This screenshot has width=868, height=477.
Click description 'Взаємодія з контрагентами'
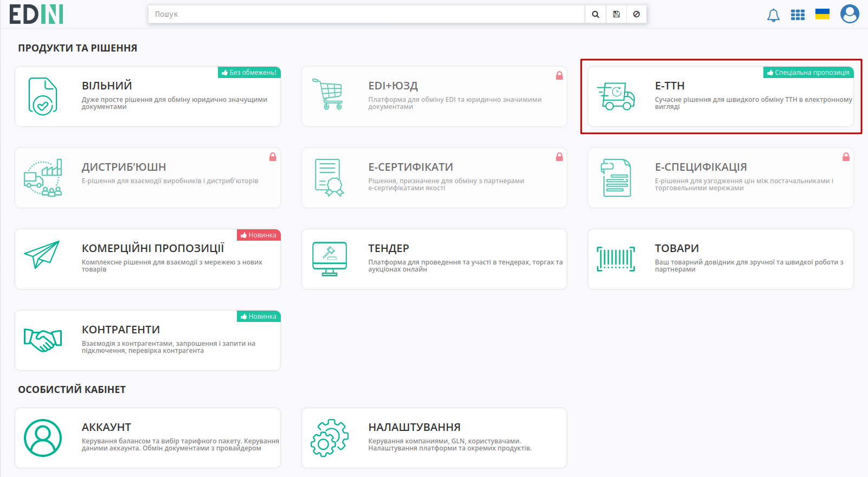point(169,347)
